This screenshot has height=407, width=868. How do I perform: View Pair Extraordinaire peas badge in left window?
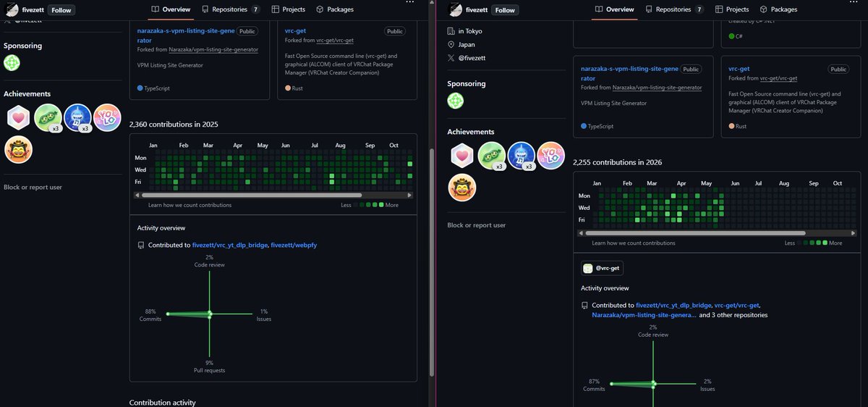48,117
